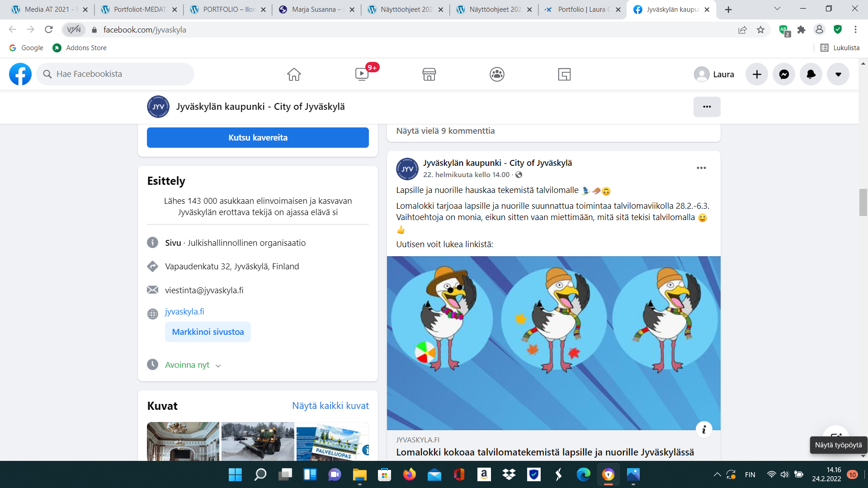Click post timestamp 22. helmikuuta kello 14.00
The height and width of the screenshot is (488, 868).
coord(466,175)
